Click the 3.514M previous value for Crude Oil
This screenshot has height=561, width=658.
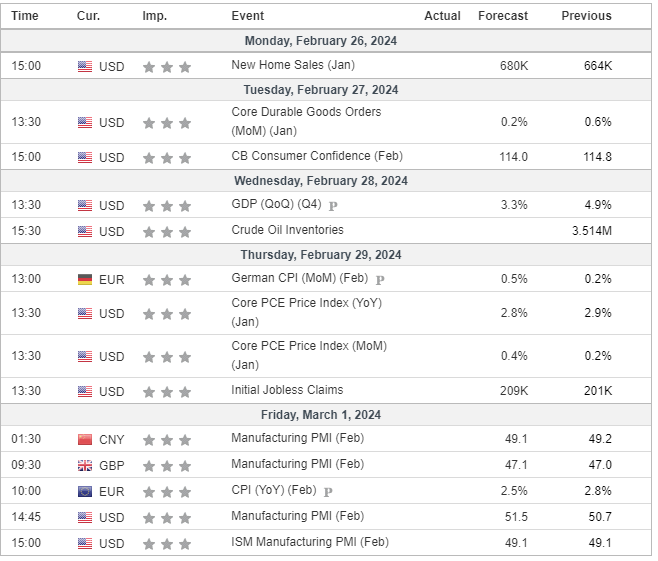click(590, 231)
